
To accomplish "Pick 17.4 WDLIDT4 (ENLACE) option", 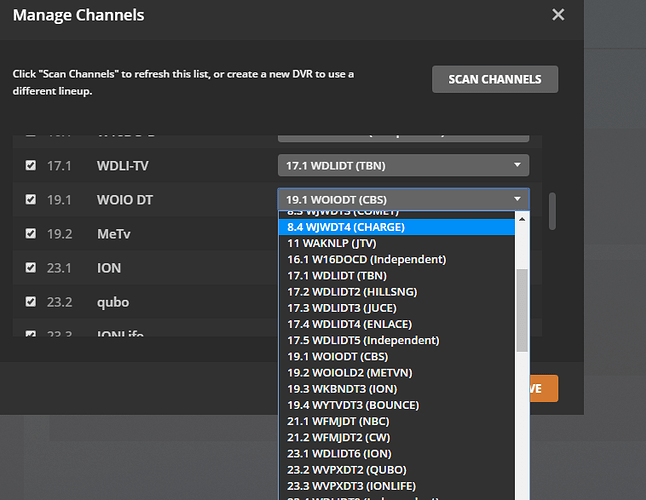I will (397, 324).
